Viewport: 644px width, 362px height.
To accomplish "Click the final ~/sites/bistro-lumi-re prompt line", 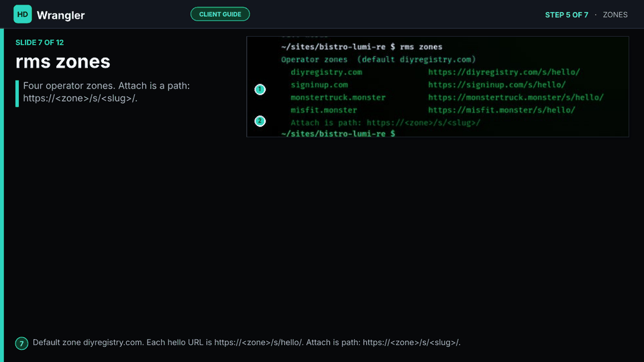I will click(338, 133).
